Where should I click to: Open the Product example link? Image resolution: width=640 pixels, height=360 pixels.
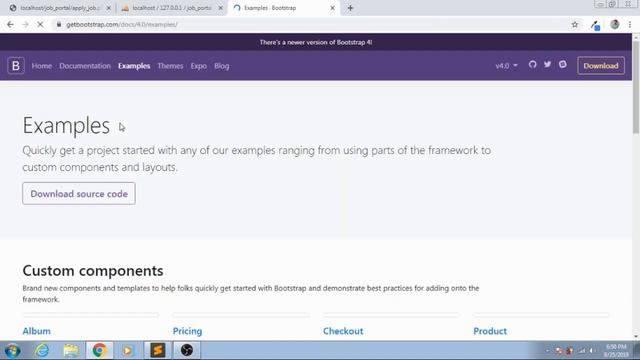click(x=490, y=331)
